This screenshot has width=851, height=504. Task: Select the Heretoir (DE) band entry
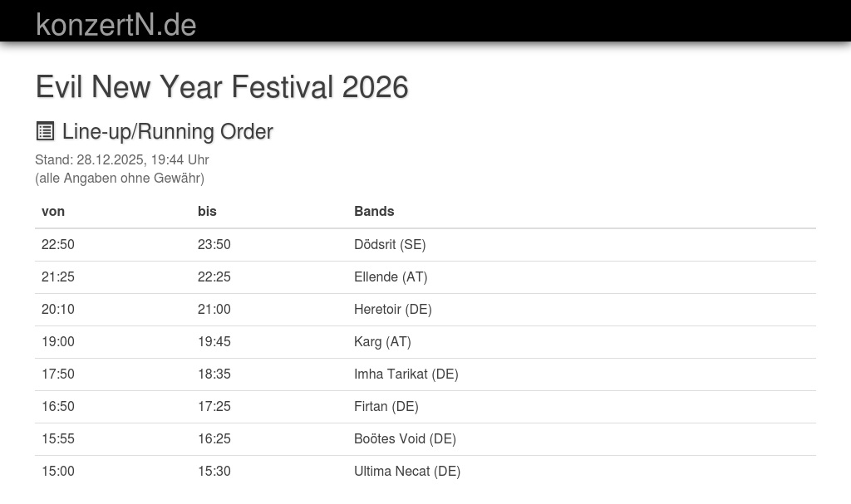coord(393,309)
